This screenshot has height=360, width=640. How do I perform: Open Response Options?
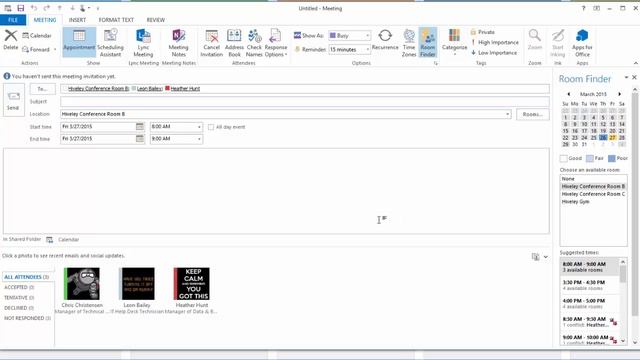(276, 42)
